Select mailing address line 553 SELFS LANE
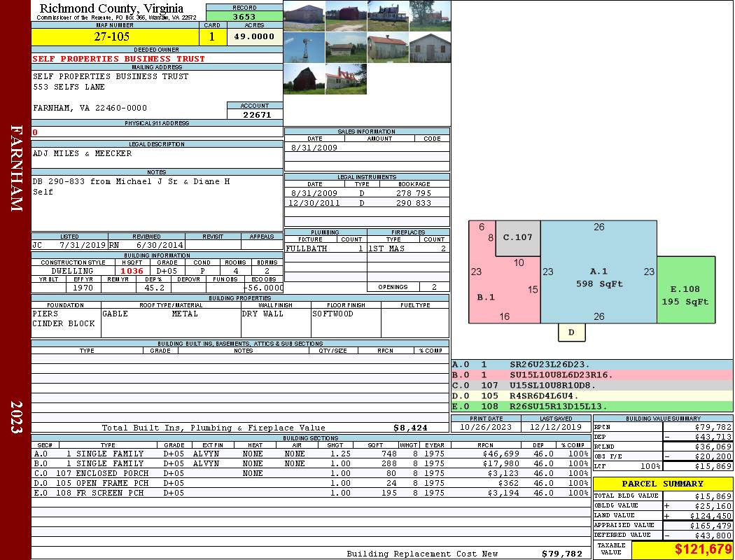735x560 pixels. click(69, 87)
